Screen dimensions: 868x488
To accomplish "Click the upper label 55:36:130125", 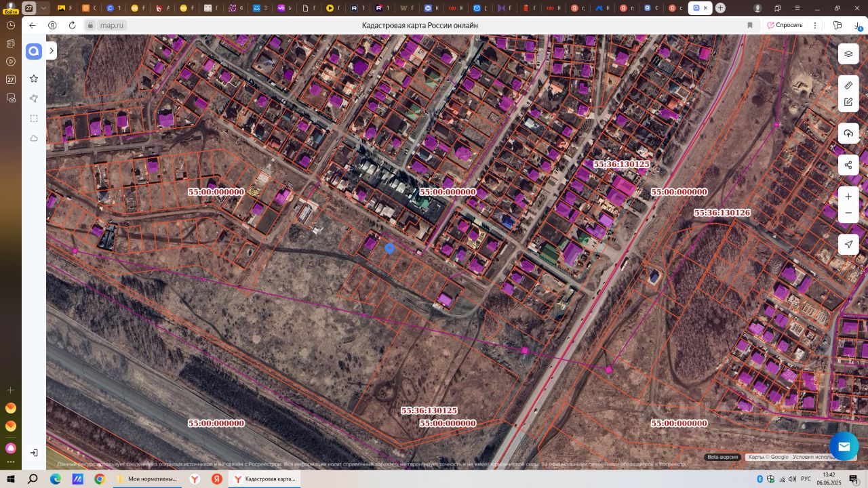I will coord(621,165).
